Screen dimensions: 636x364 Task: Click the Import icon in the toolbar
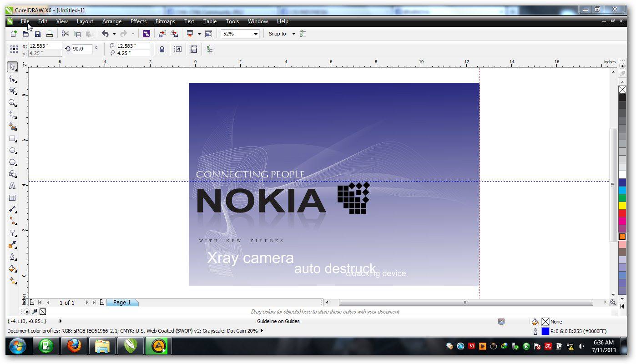(162, 34)
